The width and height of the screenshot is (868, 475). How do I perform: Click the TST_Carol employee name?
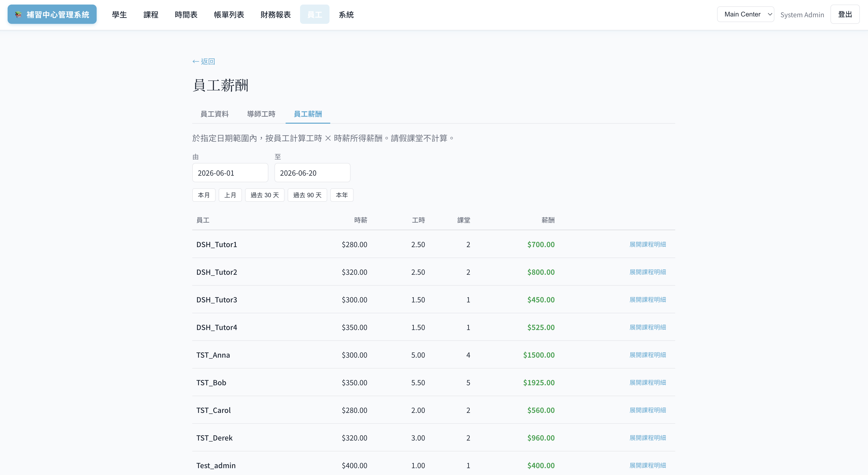coord(214,410)
